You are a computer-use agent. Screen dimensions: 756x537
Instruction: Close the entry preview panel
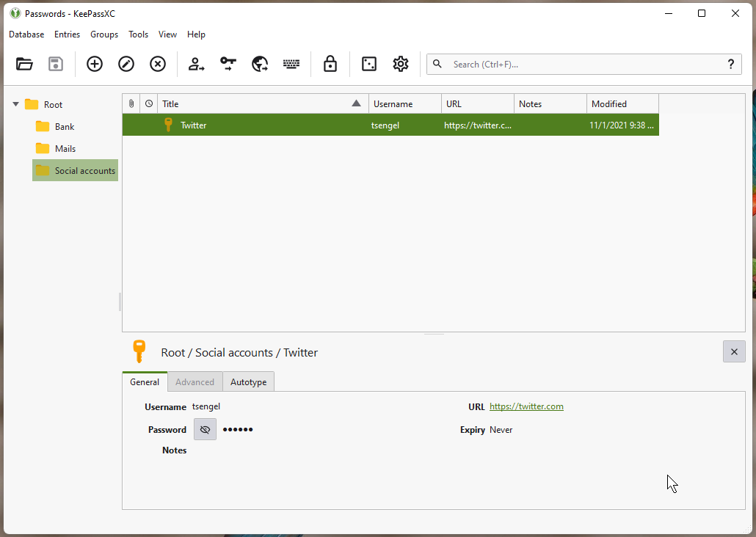pyautogui.click(x=734, y=351)
